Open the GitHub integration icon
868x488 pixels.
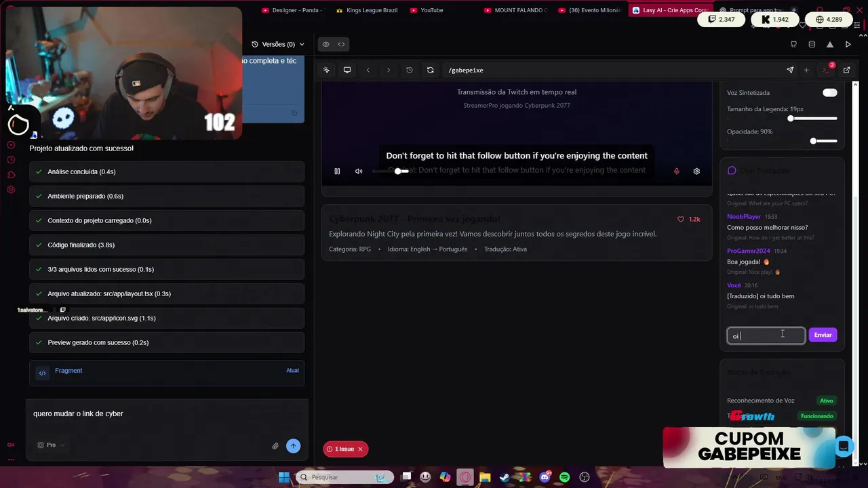pos(793,44)
